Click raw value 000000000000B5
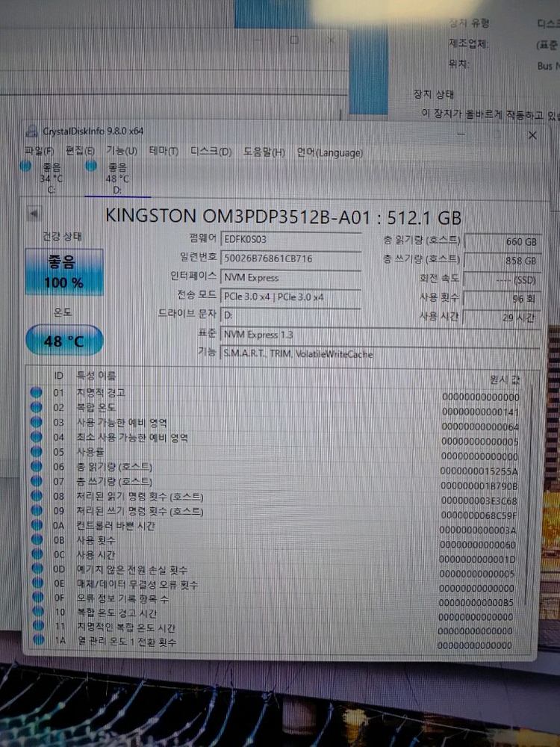Screen dimensions: 560x747 (x=476, y=603)
